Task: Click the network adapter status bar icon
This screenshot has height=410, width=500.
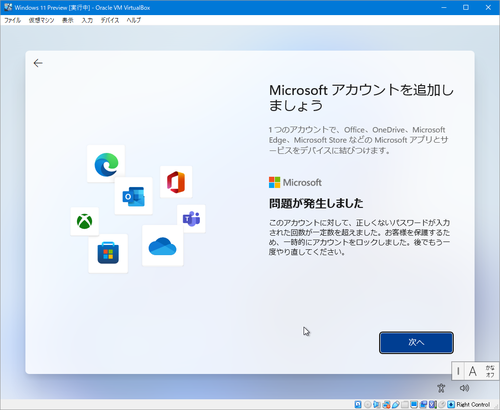Action: [x=386, y=404]
